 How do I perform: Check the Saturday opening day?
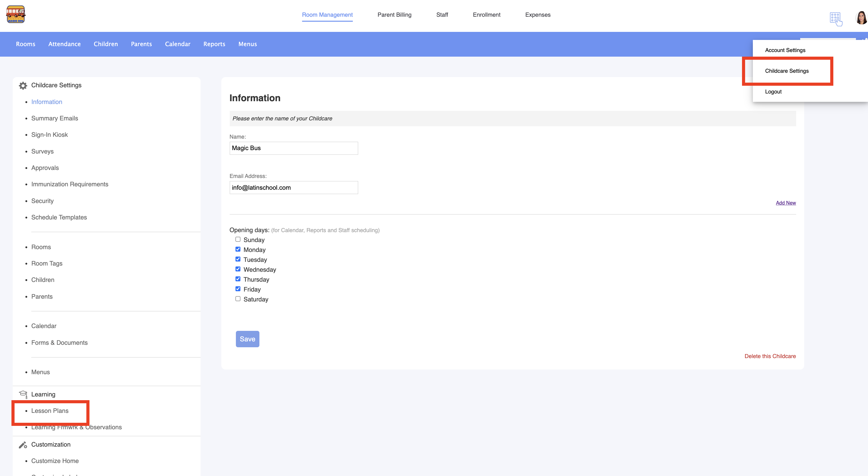tap(238, 299)
